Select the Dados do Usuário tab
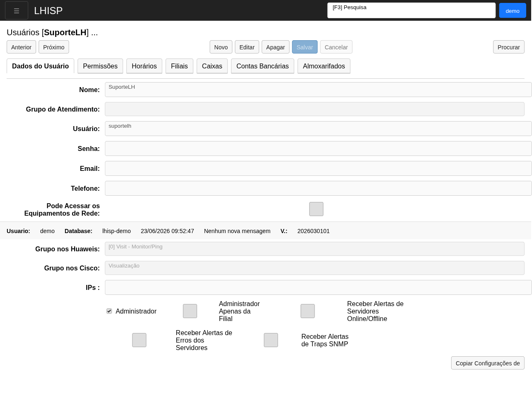The height and width of the screenshot is (411, 532). (x=40, y=66)
